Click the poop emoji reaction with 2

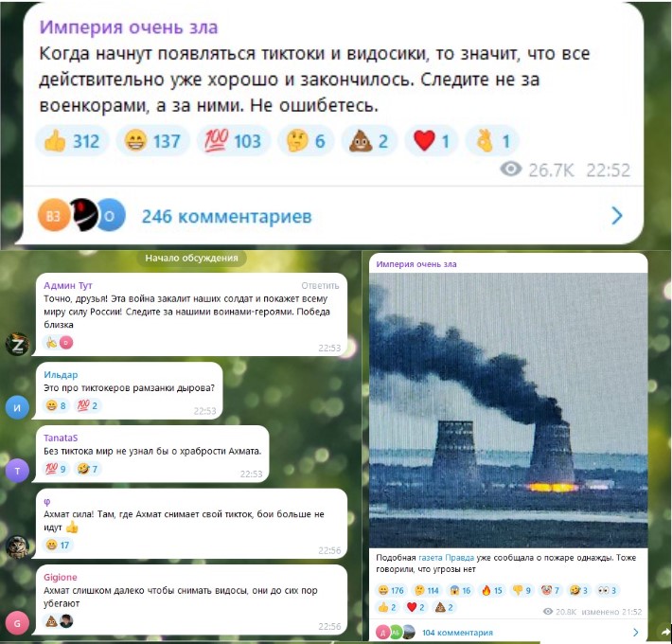tap(368, 141)
